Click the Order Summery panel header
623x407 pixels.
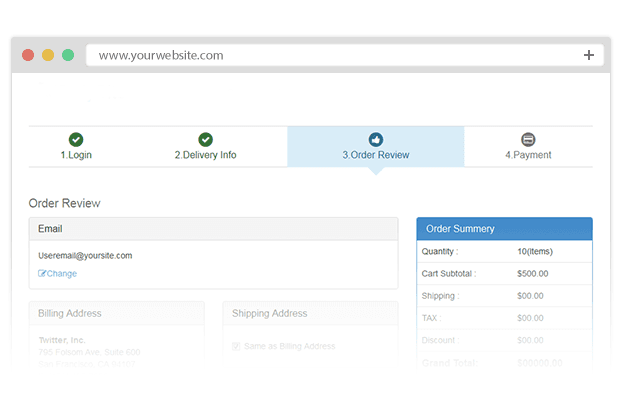coord(505,229)
